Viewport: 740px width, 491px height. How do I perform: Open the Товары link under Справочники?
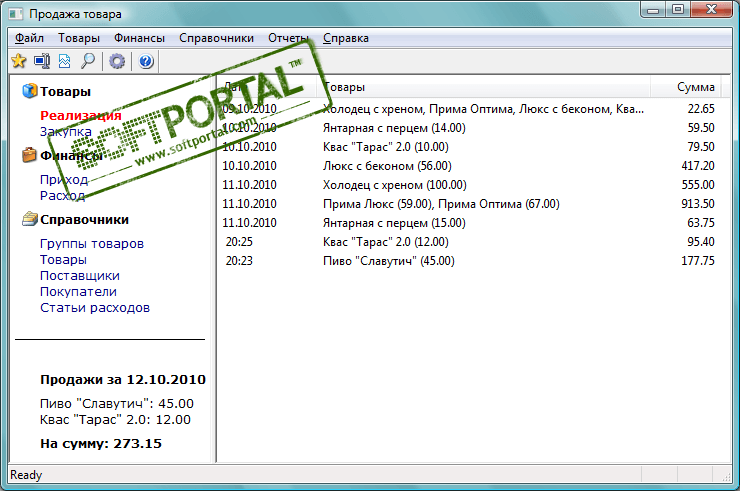63,260
